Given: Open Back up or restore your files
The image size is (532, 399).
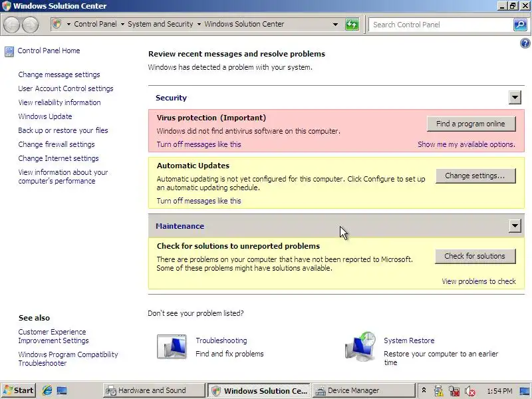Looking at the screenshot, I should 63,130.
